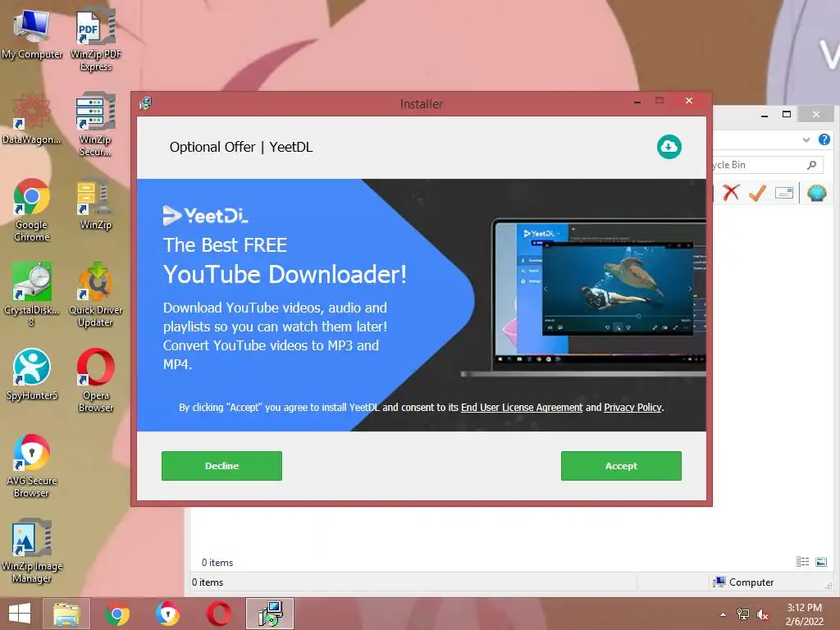
Task: Open File Explorer from the taskbar
Action: coord(66,614)
